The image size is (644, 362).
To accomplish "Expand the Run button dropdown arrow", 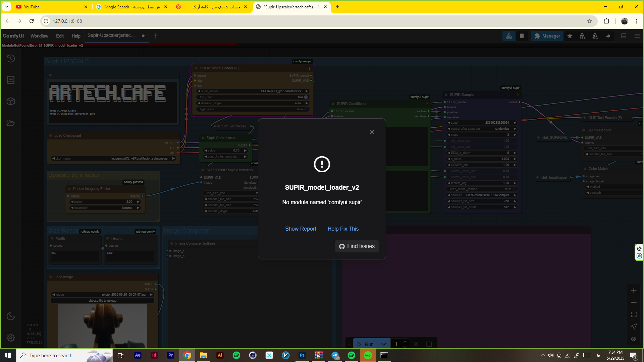I will (383, 344).
